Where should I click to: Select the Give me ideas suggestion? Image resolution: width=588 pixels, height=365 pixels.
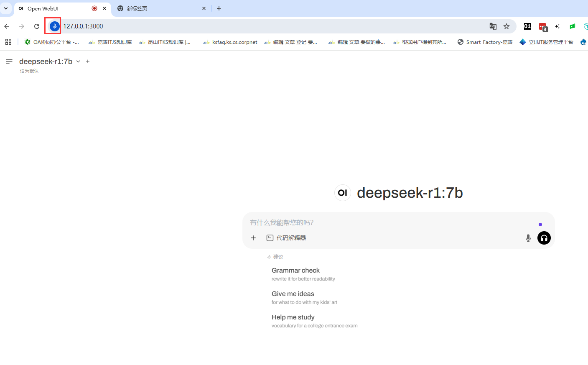[304, 298]
